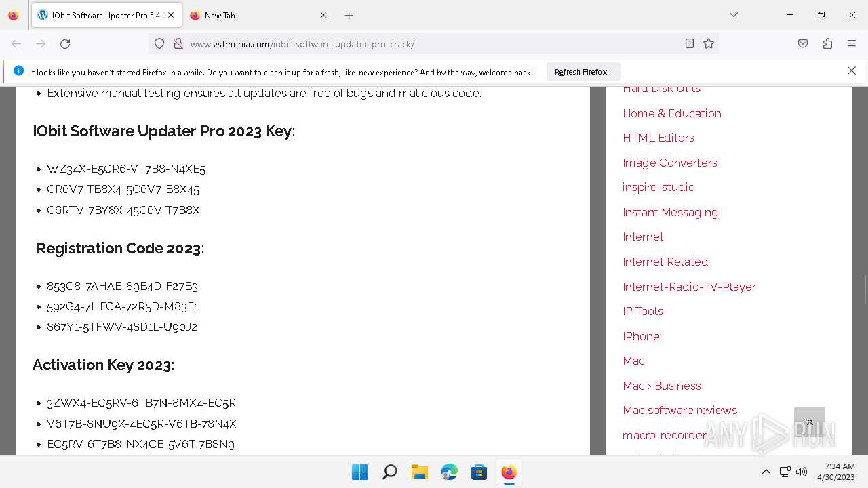Open the Mac category link

click(x=633, y=361)
